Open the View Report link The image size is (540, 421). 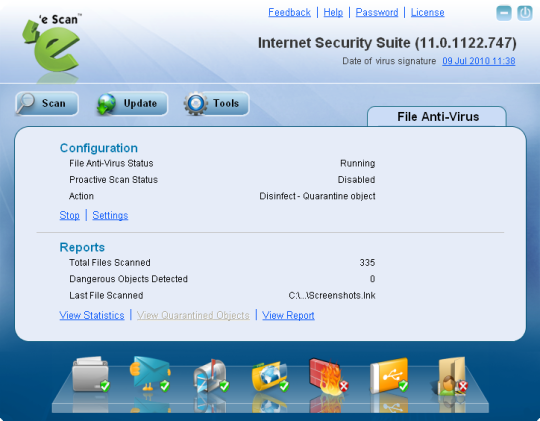pyautogui.click(x=288, y=315)
